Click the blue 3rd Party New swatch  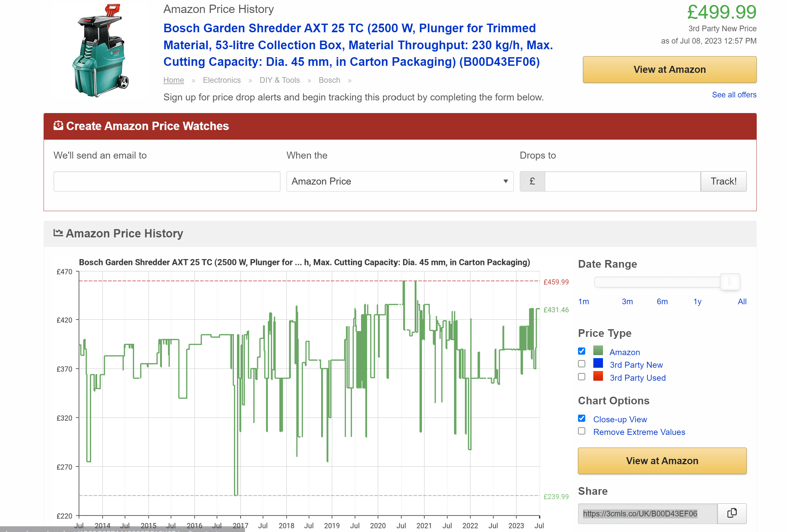coord(598,363)
